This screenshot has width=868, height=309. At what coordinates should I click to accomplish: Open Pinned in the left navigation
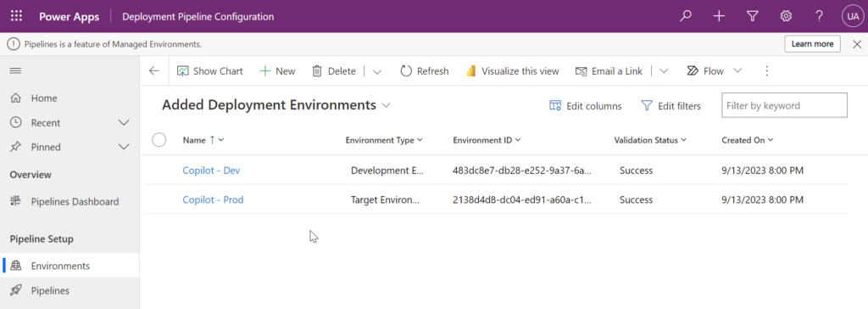pyautogui.click(x=46, y=147)
